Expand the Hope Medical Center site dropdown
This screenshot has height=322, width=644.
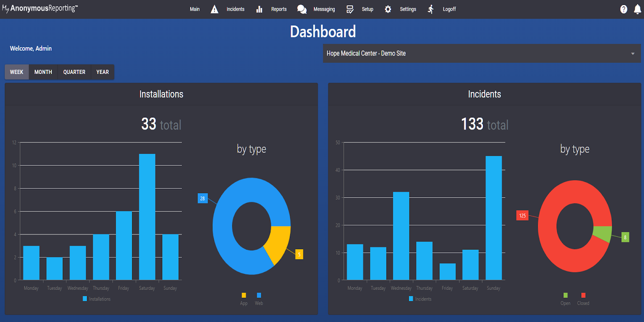coord(482,54)
